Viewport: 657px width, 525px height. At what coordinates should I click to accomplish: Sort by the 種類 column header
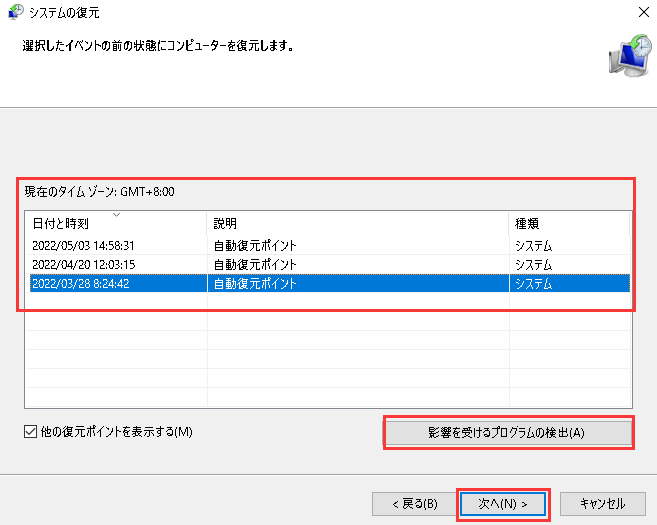coord(569,223)
